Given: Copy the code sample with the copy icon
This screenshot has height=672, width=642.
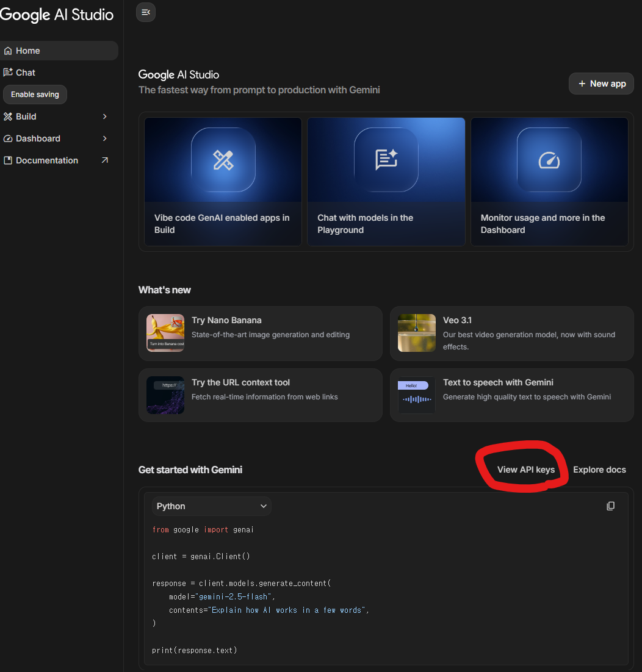Looking at the screenshot, I should click(x=611, y=506).
